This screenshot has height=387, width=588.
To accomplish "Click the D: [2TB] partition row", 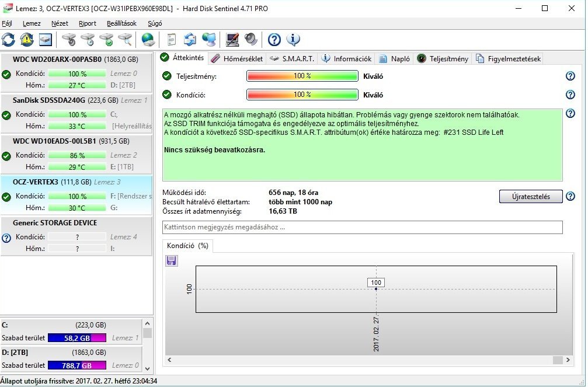I will (x=71, y=359).
